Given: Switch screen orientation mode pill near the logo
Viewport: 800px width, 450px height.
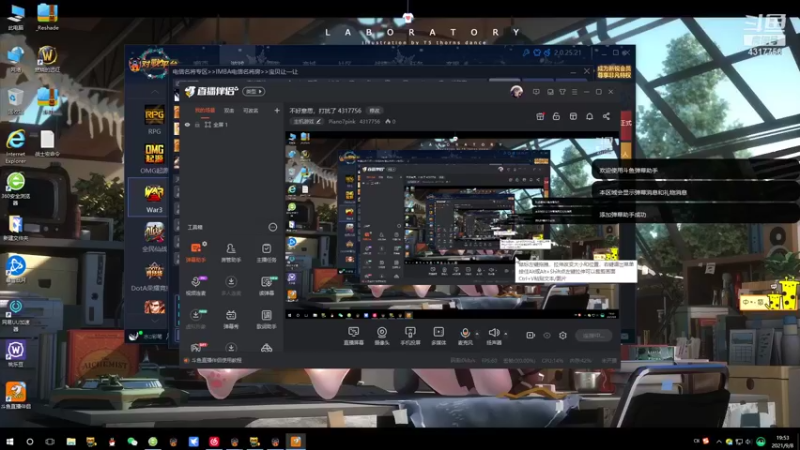Looking at the screenshot, I should [254, 91].
